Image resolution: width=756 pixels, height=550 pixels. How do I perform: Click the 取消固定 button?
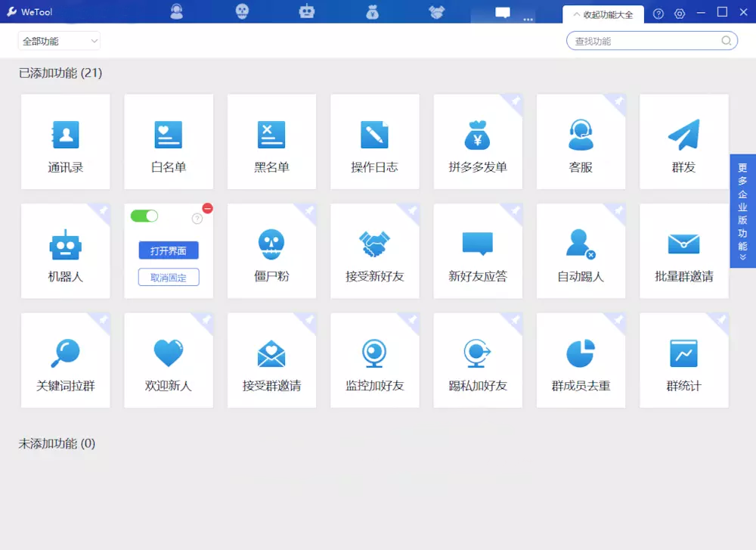[169, 278]
